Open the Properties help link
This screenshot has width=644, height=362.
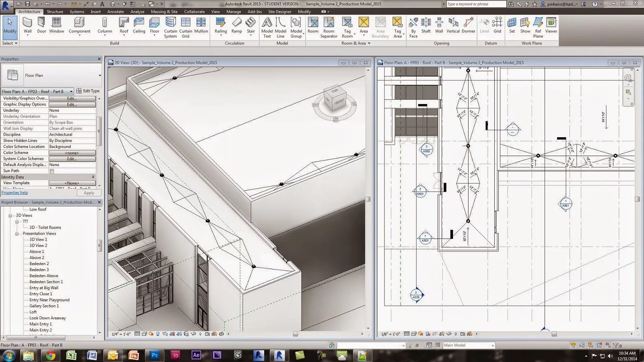[14, 192]
